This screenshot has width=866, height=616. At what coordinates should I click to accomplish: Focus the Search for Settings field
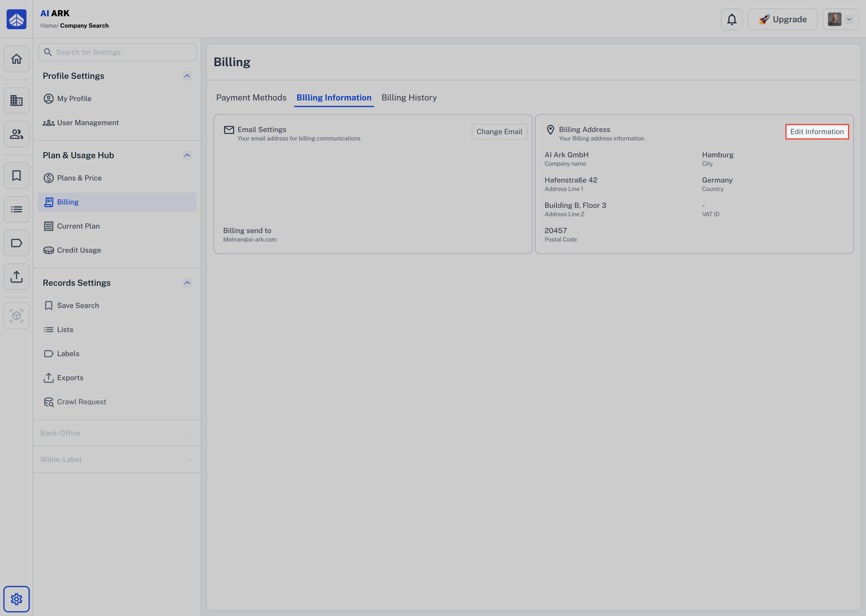tap(117, 52)
